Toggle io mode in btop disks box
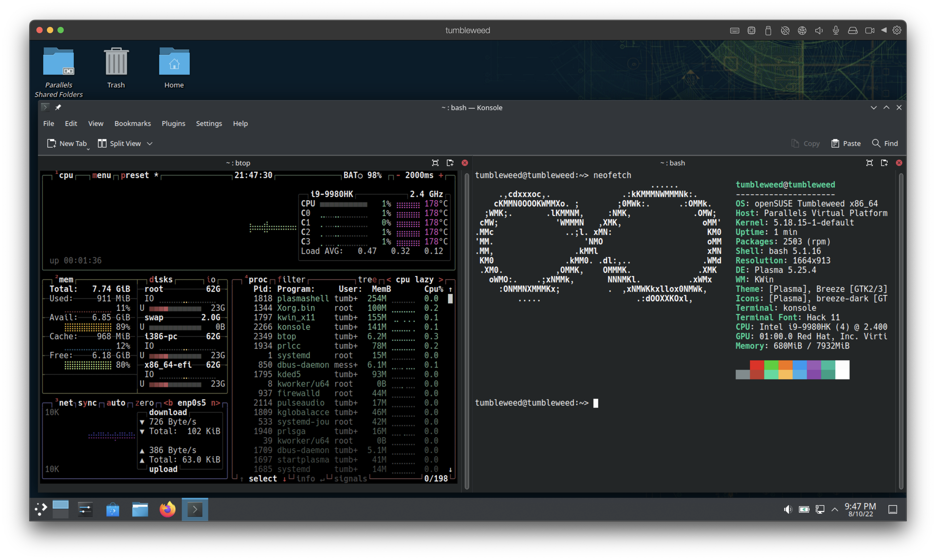This screenshot has height=560, width=936. (211, 279)
